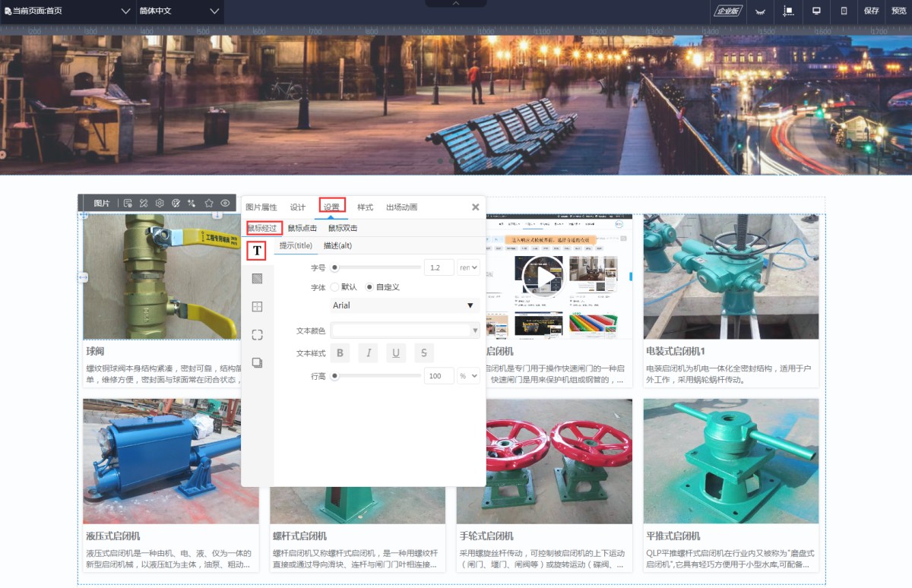Click the gear settings icon in image toolbar
Image resolution: width=912 pixels, height=588 pixels.
[160, 204]
